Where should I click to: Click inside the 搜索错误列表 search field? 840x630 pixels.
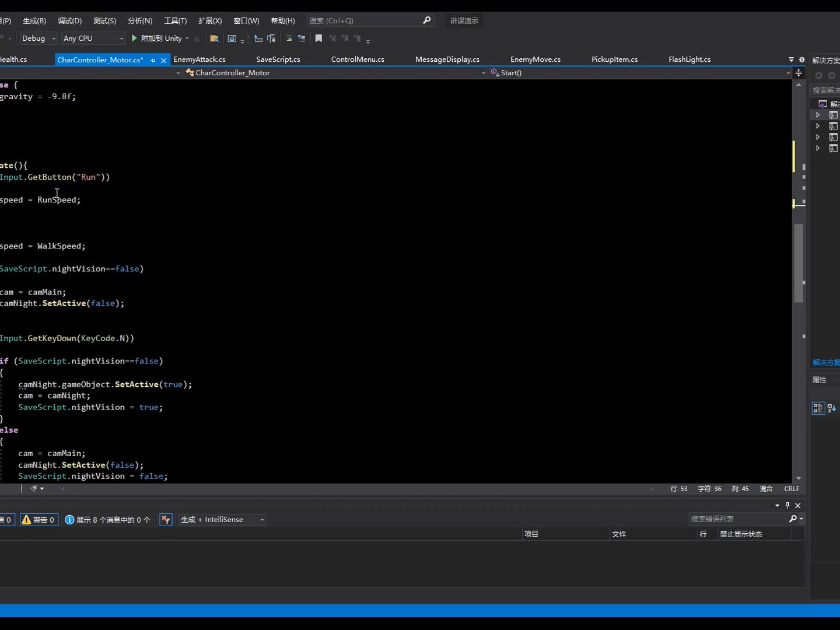click(x=735, y=519)
